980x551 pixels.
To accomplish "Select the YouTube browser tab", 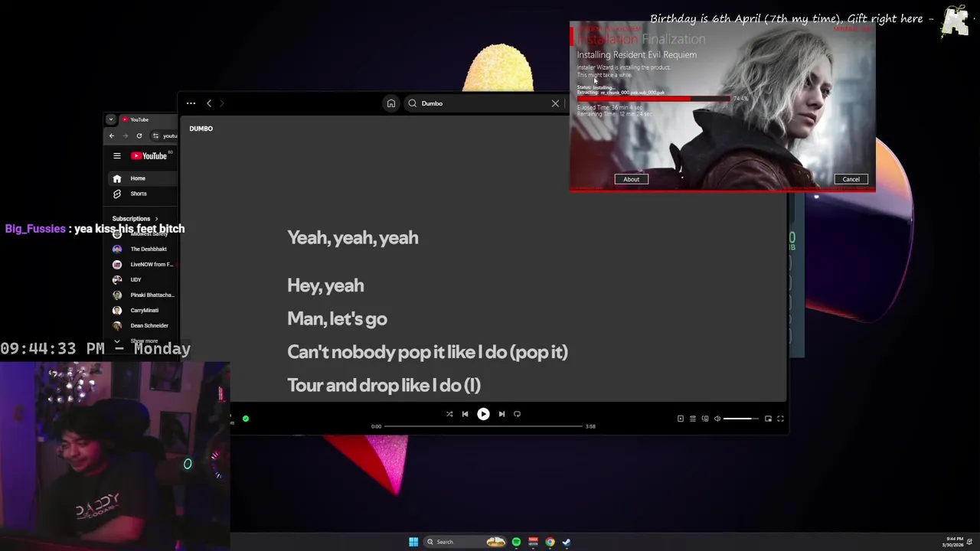I will [148, 119].
